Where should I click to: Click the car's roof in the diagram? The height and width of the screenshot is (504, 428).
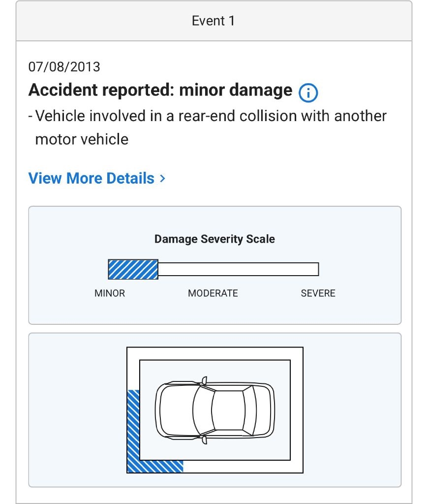[228, 409]
